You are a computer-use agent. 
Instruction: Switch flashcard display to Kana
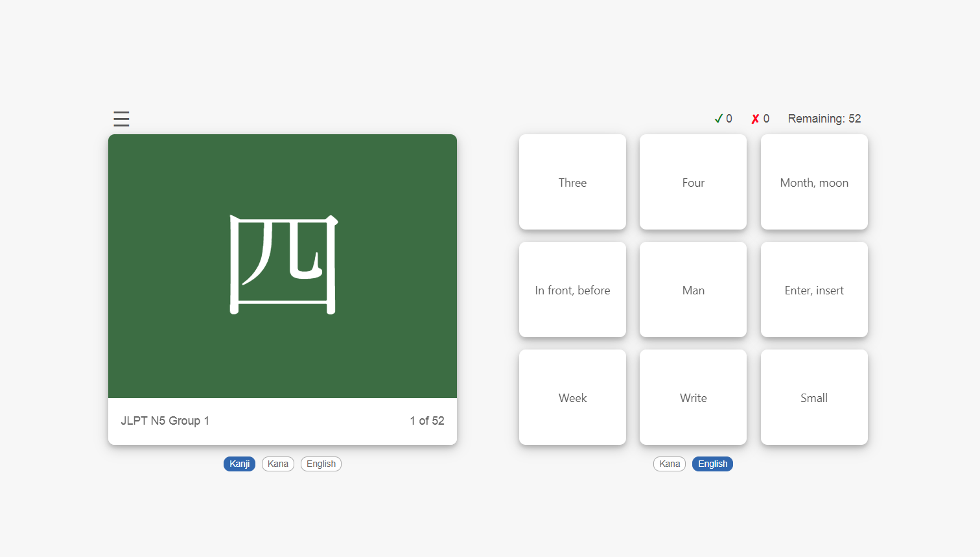click(278, 464)
